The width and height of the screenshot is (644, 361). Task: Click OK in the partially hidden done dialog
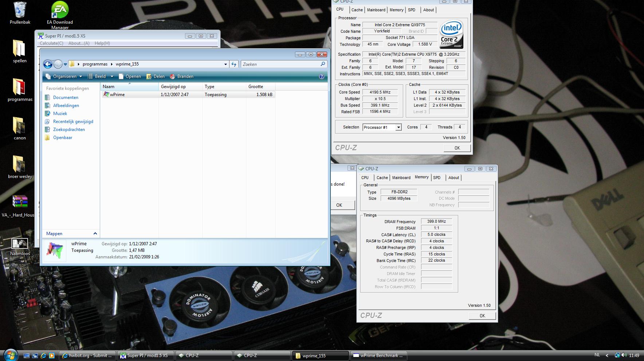(342, 205)
